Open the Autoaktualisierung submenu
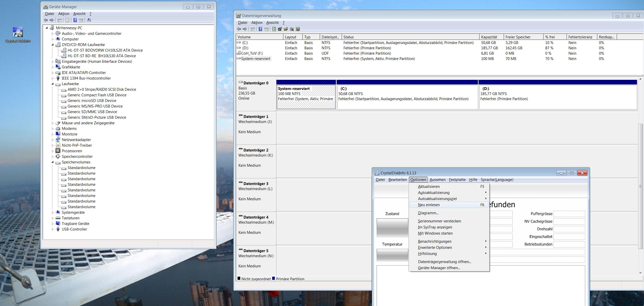644x306 pixels. [433, 193]
